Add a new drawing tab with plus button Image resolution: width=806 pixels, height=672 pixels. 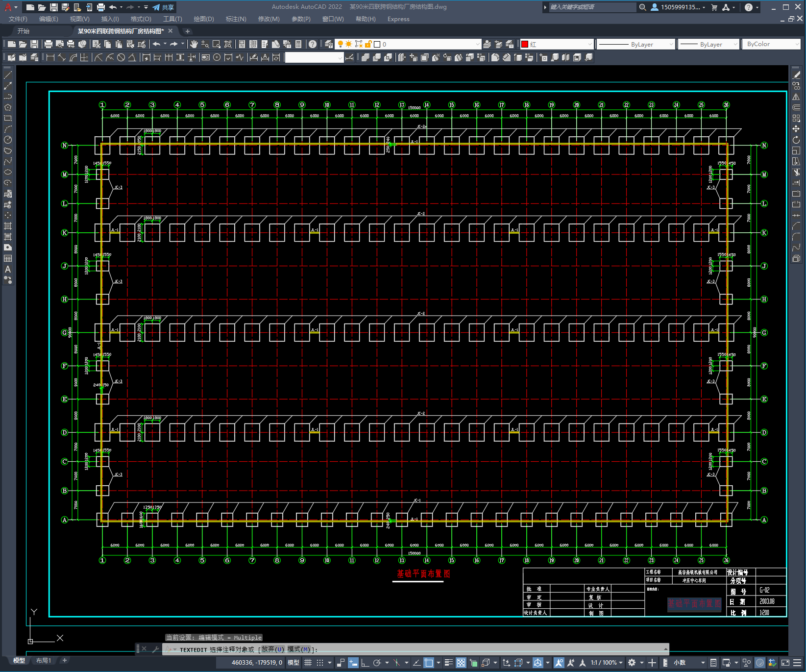[187, 31]
